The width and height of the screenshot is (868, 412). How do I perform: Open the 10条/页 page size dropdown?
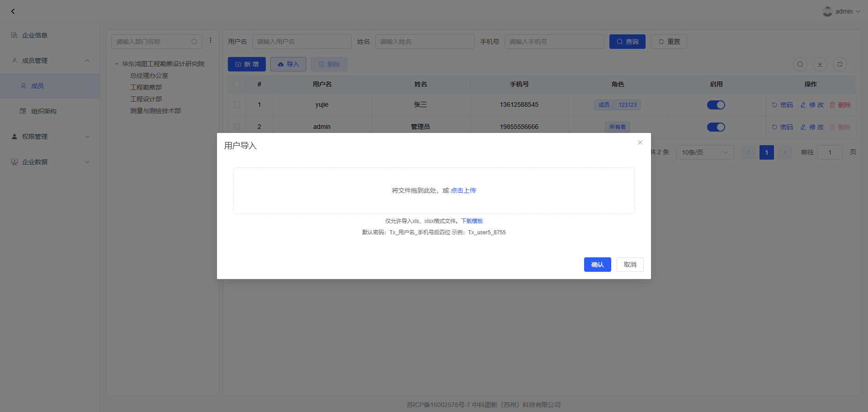click(x=704, y=152)
